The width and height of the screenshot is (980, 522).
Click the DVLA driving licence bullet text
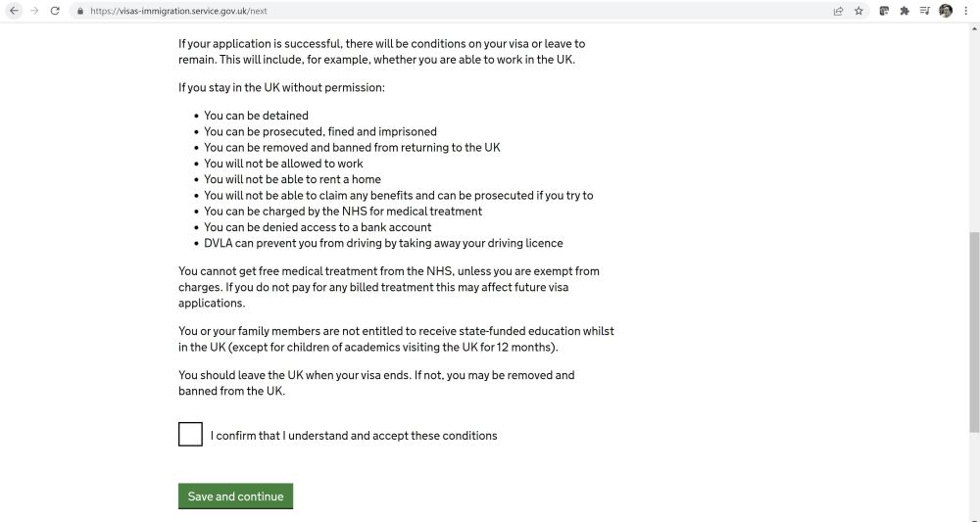click(383, 243)
